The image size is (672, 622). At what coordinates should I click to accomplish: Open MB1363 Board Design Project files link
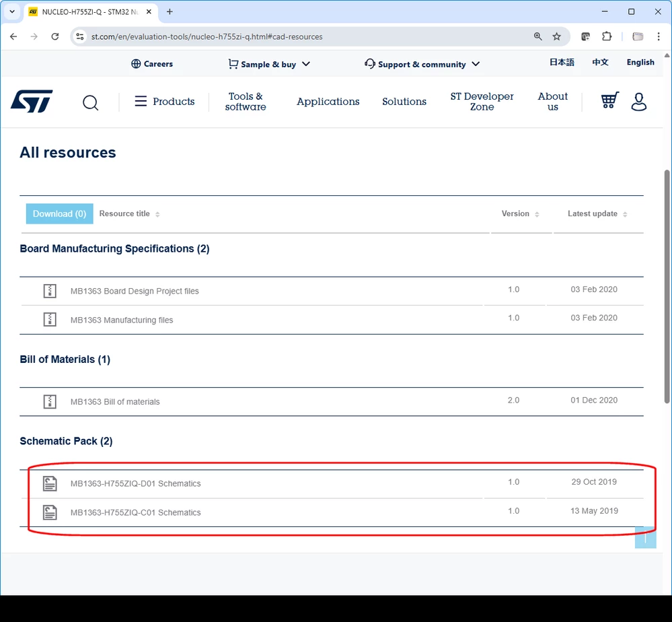(135, 291)
